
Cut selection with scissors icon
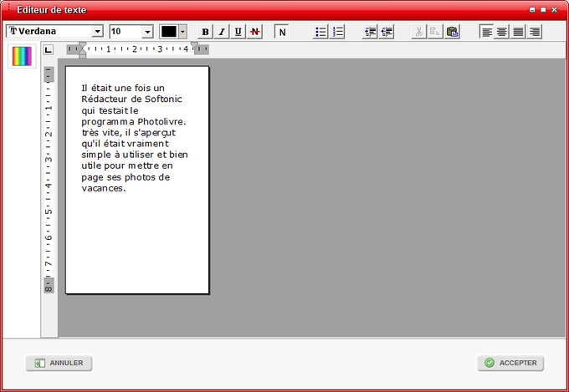418,32
